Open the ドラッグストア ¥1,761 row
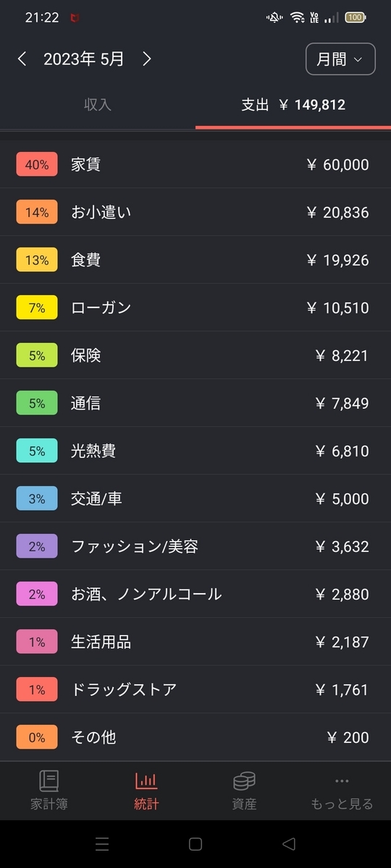This screenshot has width=391, height=868. [195, 690]
